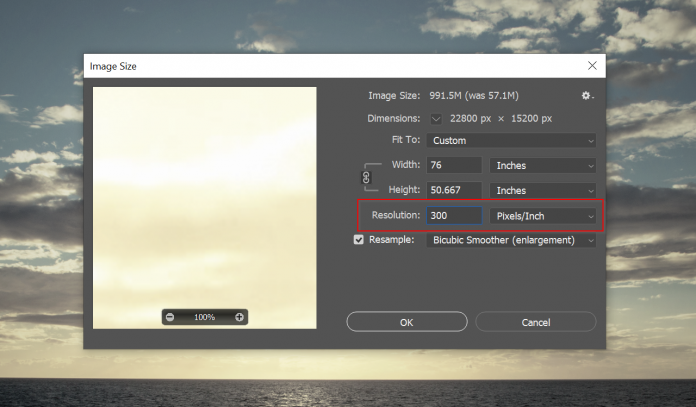Click the Resolution field showing 300
The height and width of the screenshot is (407, 696).
(454, 216)
